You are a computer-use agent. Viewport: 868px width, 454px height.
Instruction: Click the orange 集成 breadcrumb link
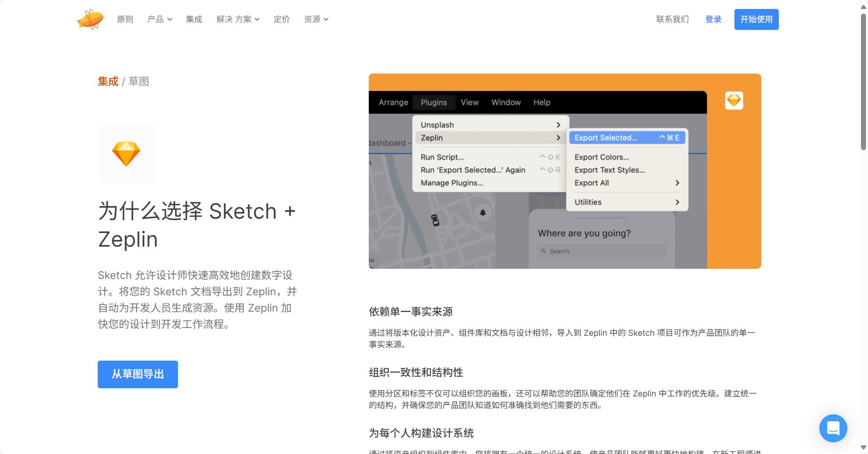[x=108, y=81]
